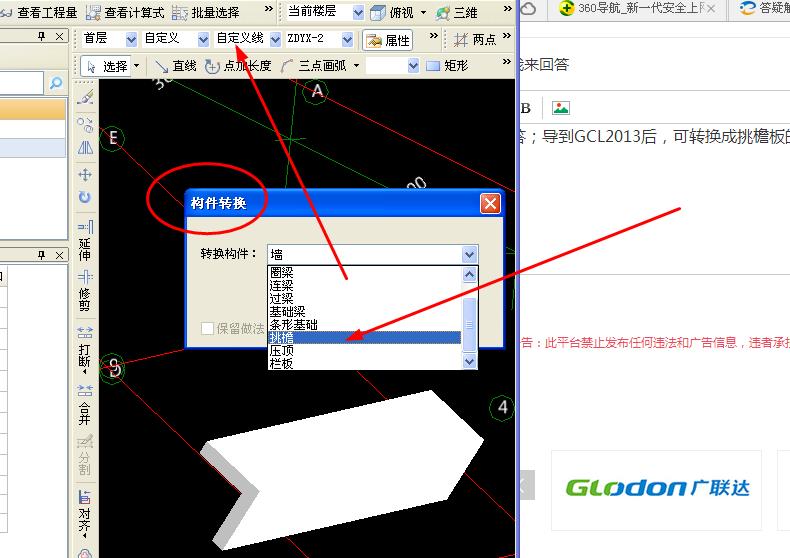Select the 直线 line drawing tool

(175, 66)
